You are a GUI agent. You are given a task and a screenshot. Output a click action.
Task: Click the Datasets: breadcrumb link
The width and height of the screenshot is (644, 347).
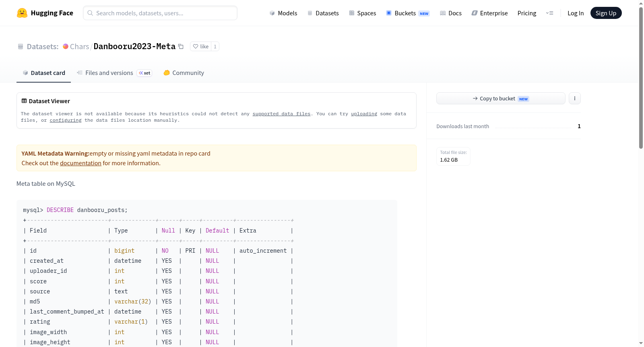coord(43,46)
